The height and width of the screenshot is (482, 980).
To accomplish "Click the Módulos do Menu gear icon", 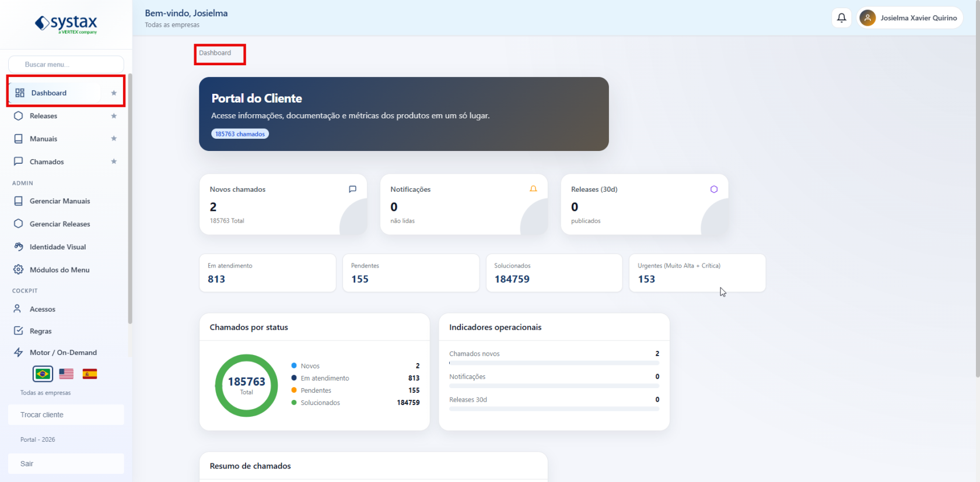I will [x=19, y=269].
